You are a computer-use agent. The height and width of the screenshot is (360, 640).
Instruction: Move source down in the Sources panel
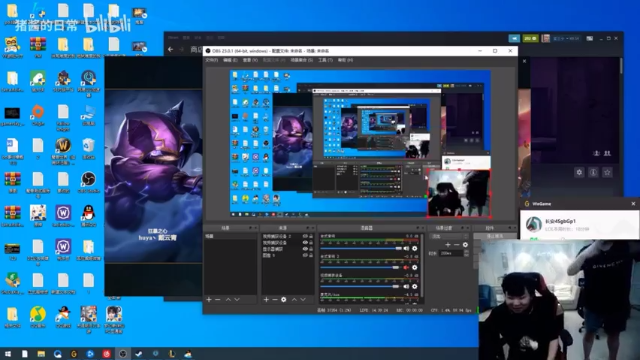pyautogui.click(x=303, y=300)
